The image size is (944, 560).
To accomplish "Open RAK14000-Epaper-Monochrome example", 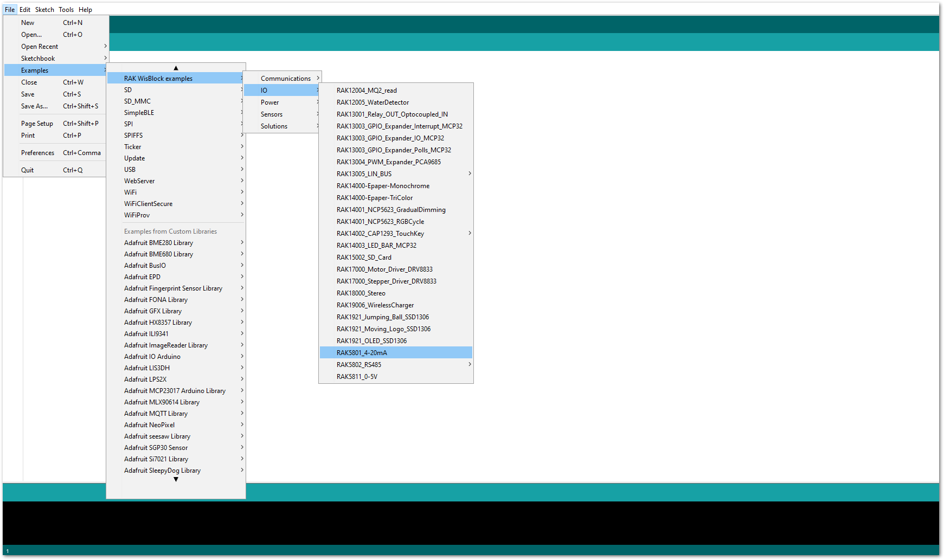I will click(396, 186).
